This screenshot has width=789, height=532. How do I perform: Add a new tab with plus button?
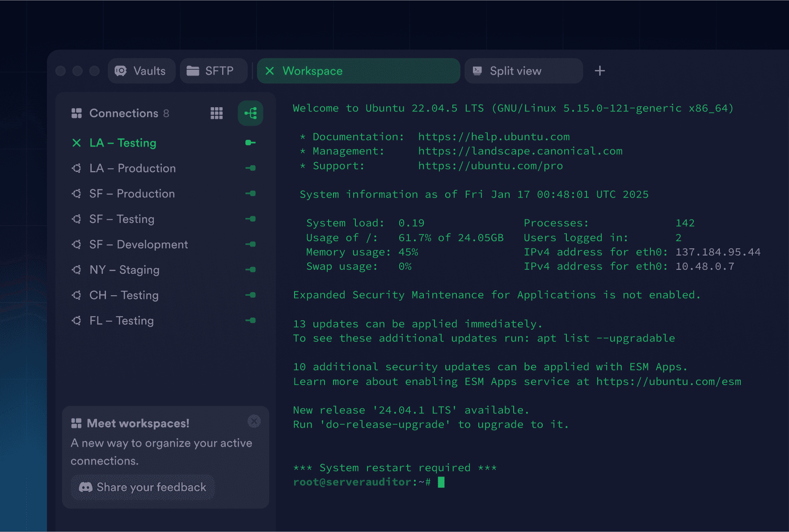[600, 71]
